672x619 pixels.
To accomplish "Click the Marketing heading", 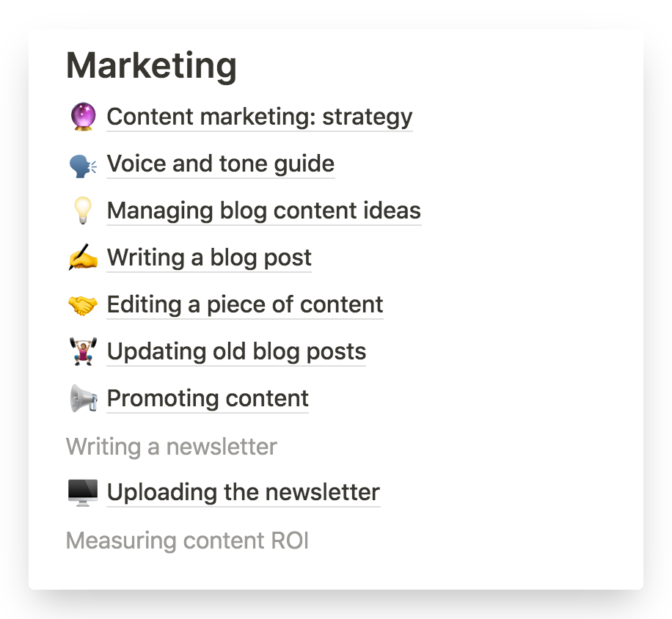I will pos(151,65).
